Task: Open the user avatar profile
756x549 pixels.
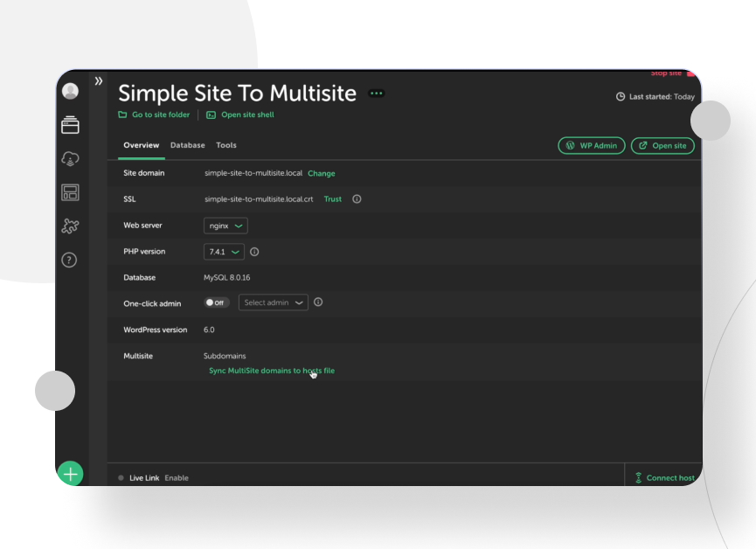Action: tap(71, 91)
